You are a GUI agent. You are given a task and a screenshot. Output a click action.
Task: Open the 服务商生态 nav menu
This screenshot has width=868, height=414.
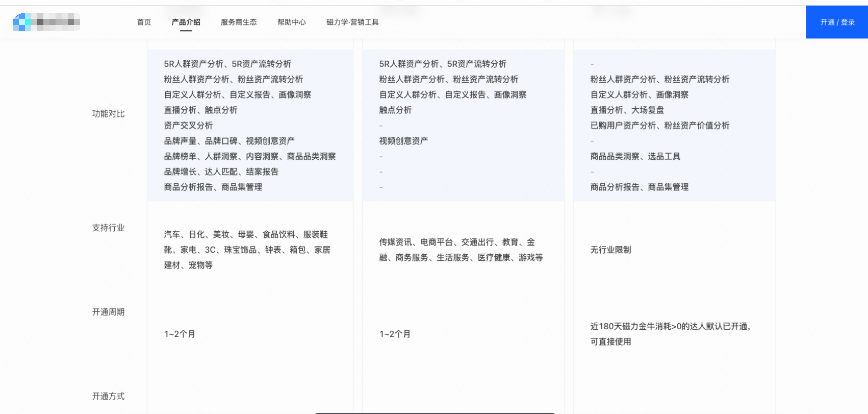(x=239, y=22)
